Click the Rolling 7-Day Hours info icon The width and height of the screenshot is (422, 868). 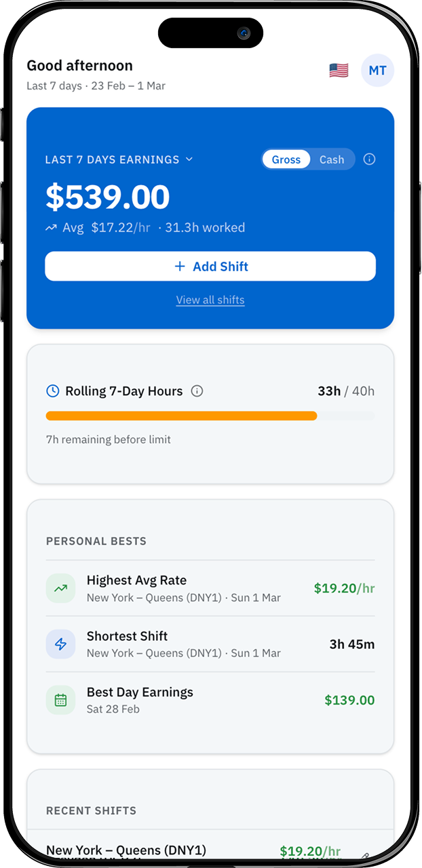197,391
